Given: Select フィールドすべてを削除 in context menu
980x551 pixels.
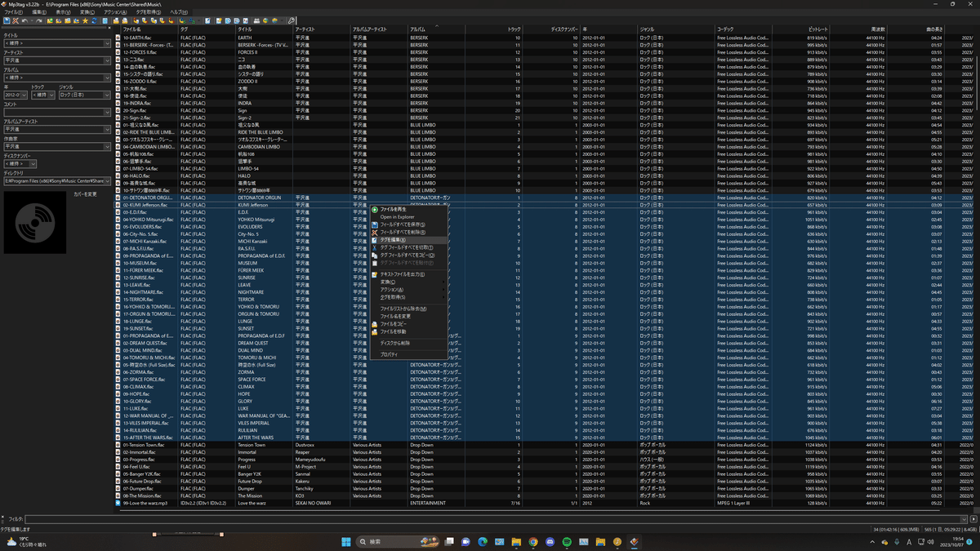Looking at the screenshot, I should click(x=408, y=233).
